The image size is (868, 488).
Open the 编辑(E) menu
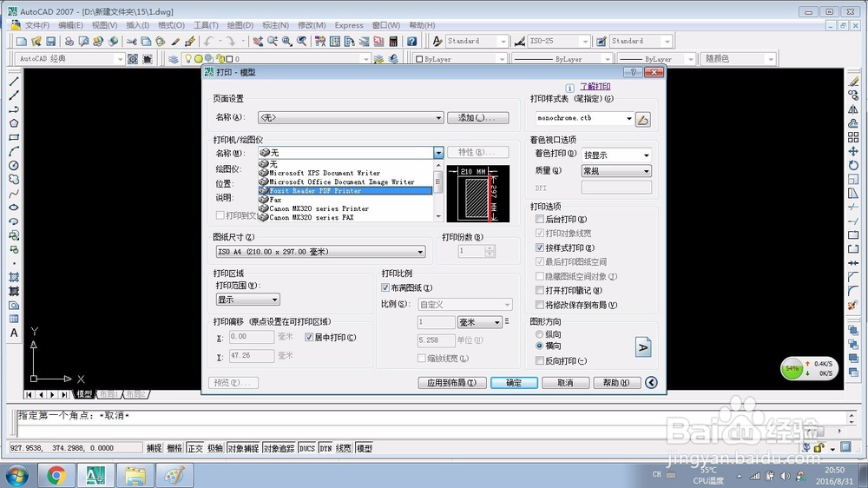point(70,25)
